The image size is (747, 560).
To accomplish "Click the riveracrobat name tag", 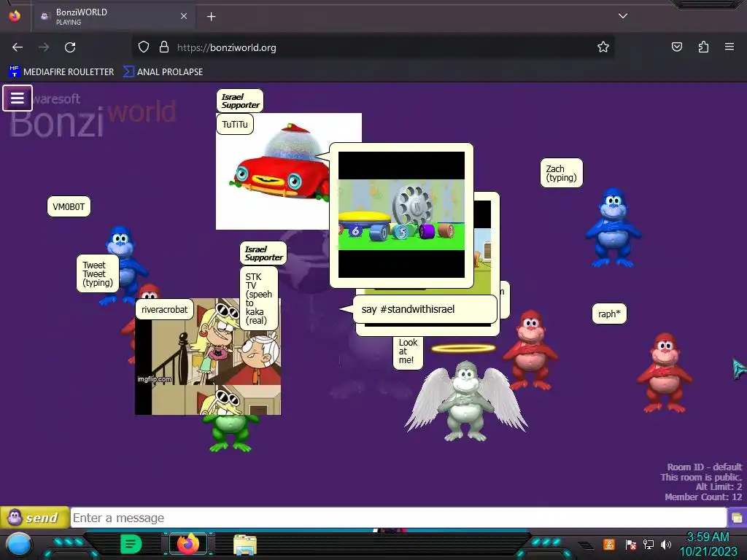I will coord(164,309).
